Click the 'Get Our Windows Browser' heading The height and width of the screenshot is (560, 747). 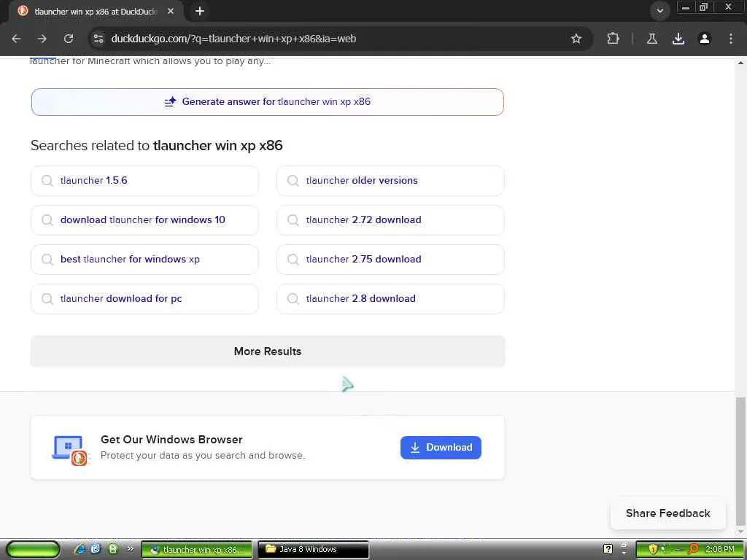[171, 440]
